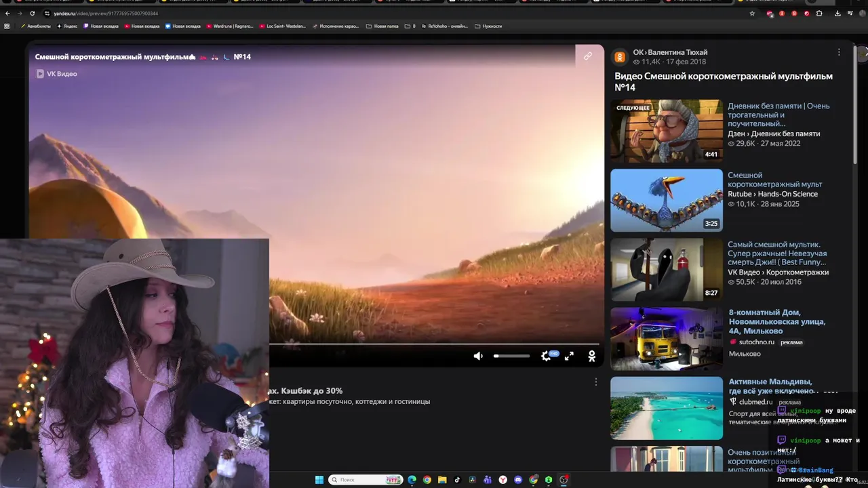Open File Explorer from taskbar
868x488 pixels.
click(442, 480)
